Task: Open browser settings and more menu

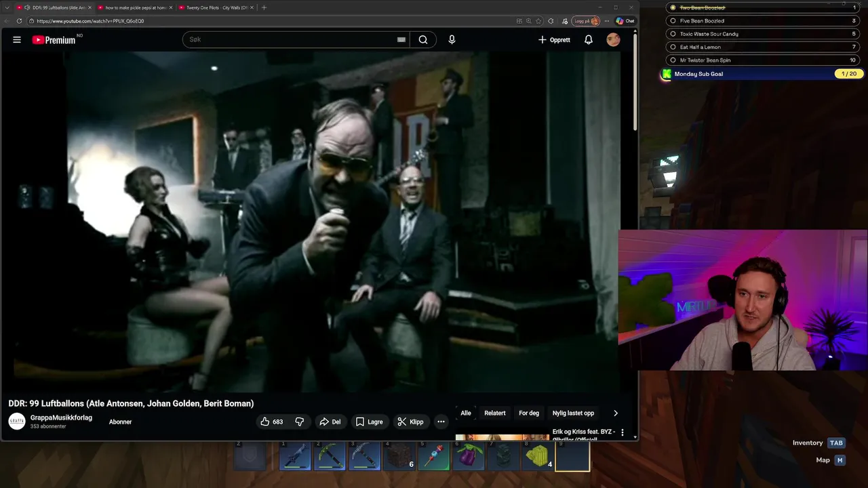Action: tap(607, 21)
